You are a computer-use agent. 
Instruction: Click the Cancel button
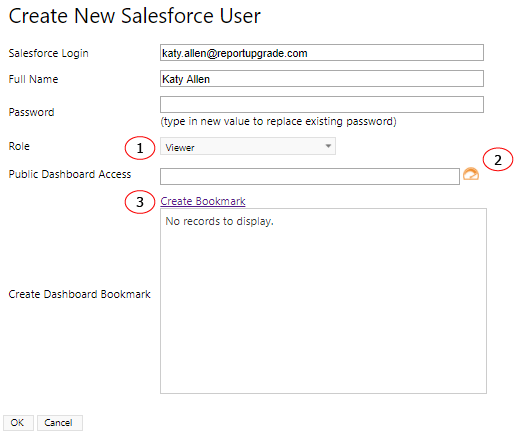point(60,423)
